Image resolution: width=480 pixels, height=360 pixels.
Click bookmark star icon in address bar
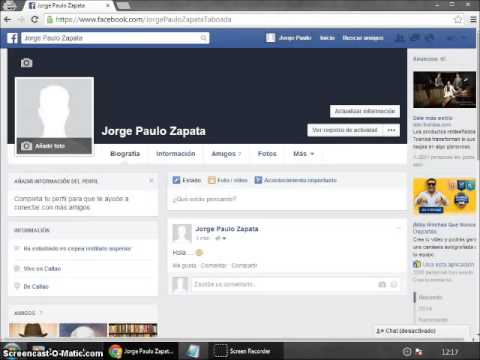coord(458,19)
